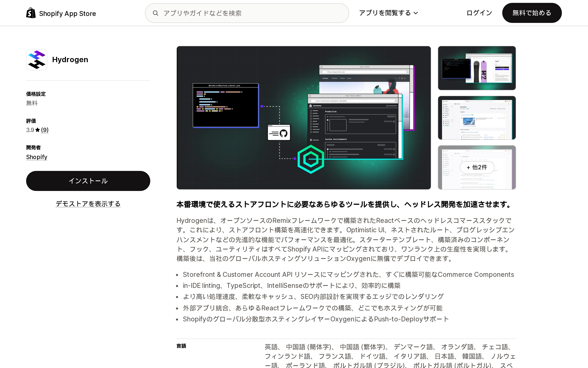Click the 無料で始める button
588x368 pixels.
click(532, 13)
